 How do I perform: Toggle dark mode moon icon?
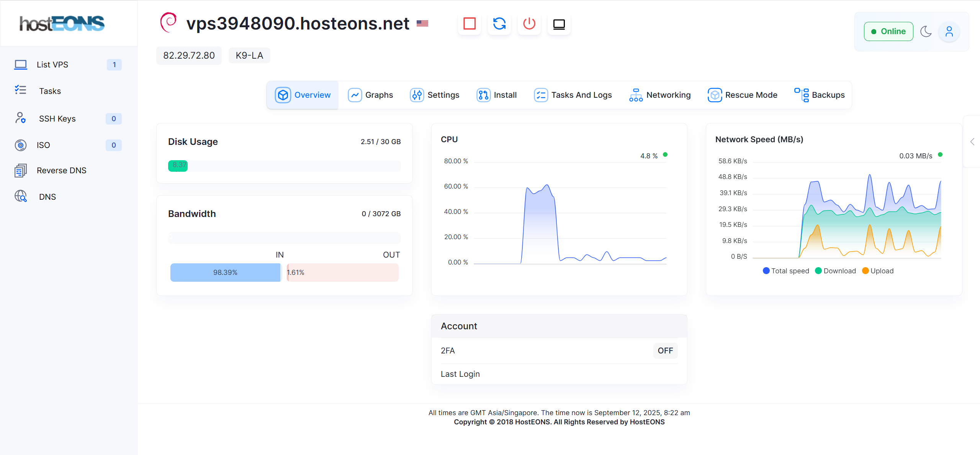[x=926, y=31]
